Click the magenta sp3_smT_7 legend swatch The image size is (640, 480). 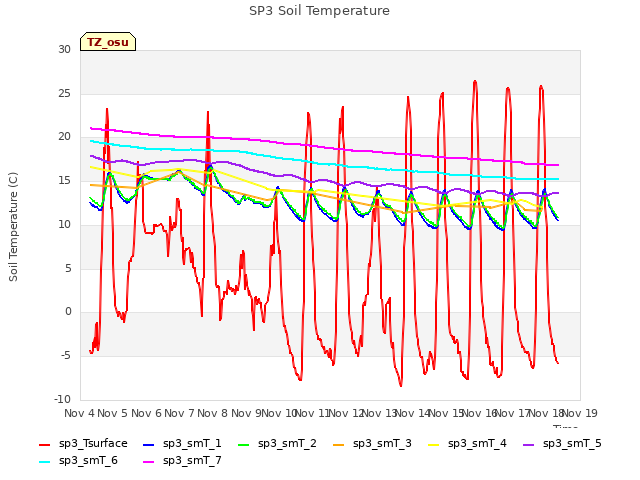(149, 462)
